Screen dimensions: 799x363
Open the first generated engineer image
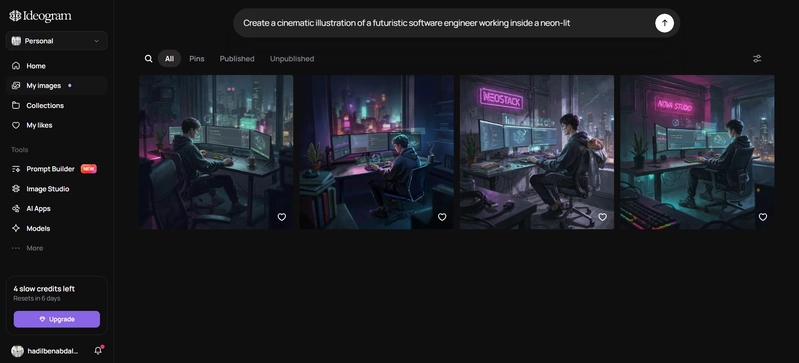click(x=216, y=152)
